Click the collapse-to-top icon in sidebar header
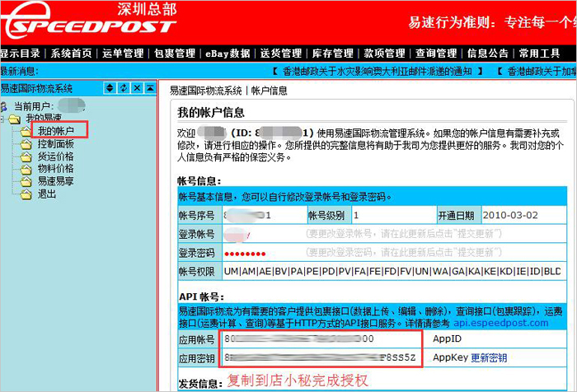This screenshot has width=577, height=392. point(150,88)
